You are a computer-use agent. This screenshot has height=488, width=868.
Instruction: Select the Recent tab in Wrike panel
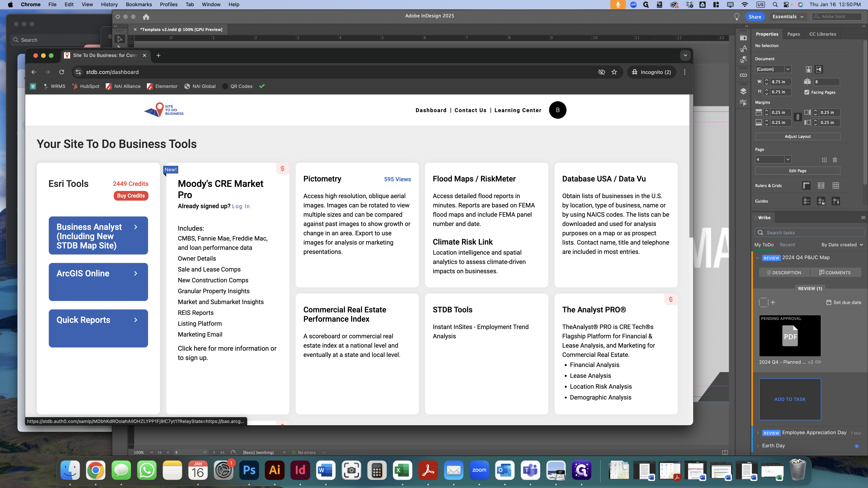tap(787, 245)
